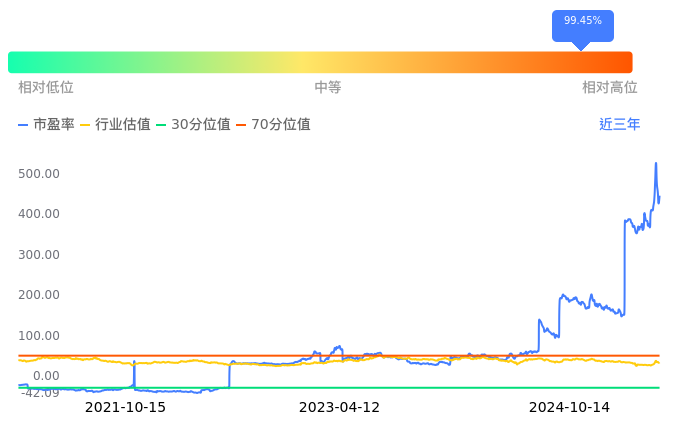Click the blue legend marker beside 市盈率
Viewport: 686px width, 442px height.
[23, 125]
